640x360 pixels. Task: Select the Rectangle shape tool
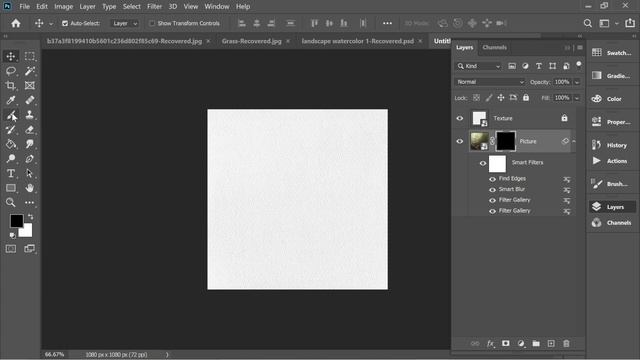coord(11,188)
